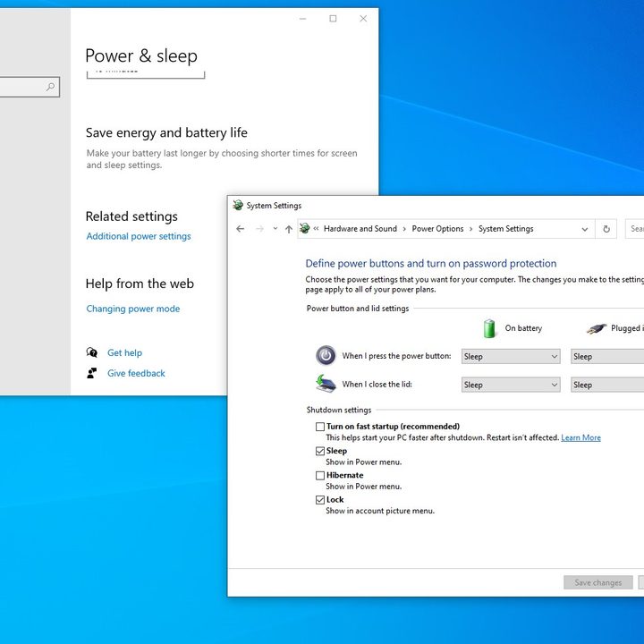Click the laptop lid close icon
This screenshot has width=644, height=644.
point(326,384)
